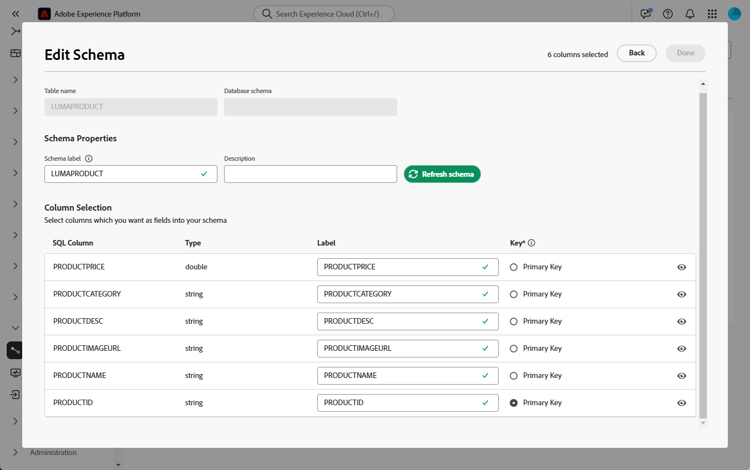The image size is (750, 470).
Task: Open the help question mark icon
Action: point(668,14)
